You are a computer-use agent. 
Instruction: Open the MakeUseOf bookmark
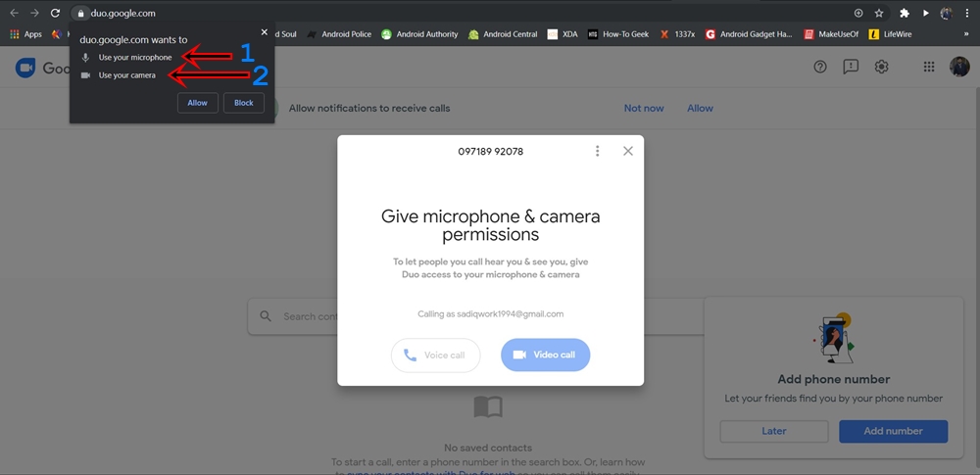pos(831,34)
